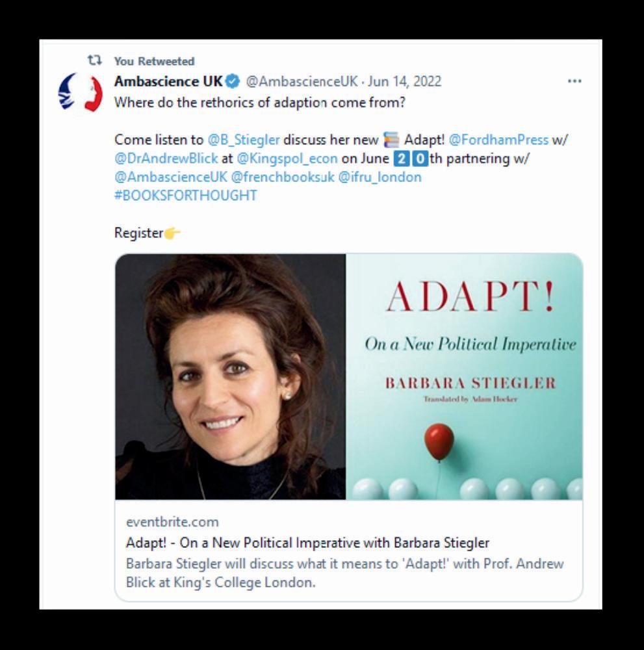The image size is (644, 650).
Task: Open the @B_Stiegler mention
Action: pyautogui.click(x=244, y=140)
